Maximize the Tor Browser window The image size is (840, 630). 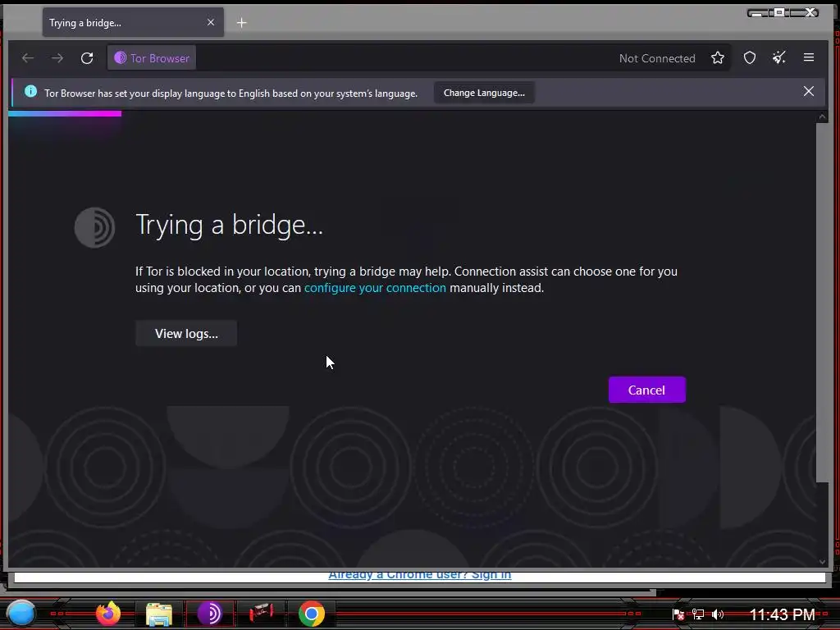779,12
